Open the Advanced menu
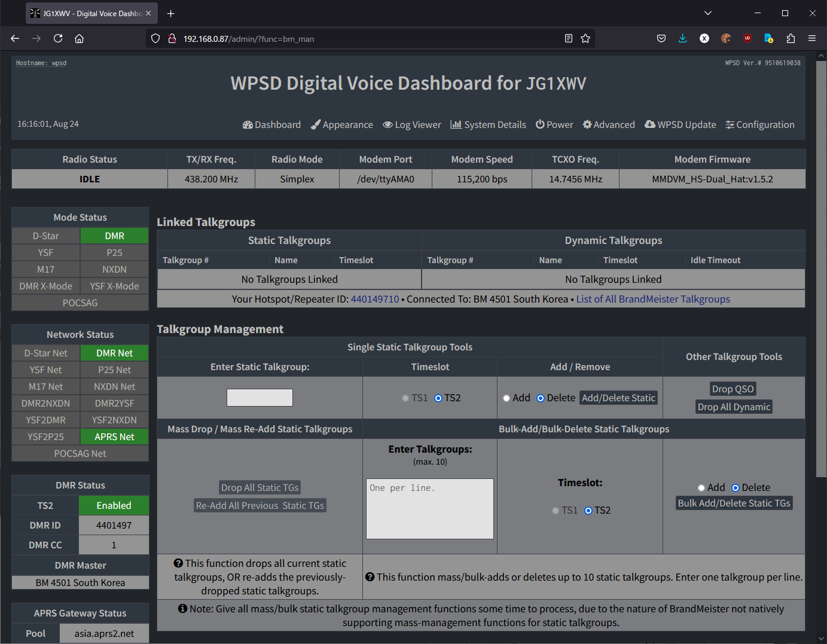This screenshot has height=644, width=827. [609, 124]
